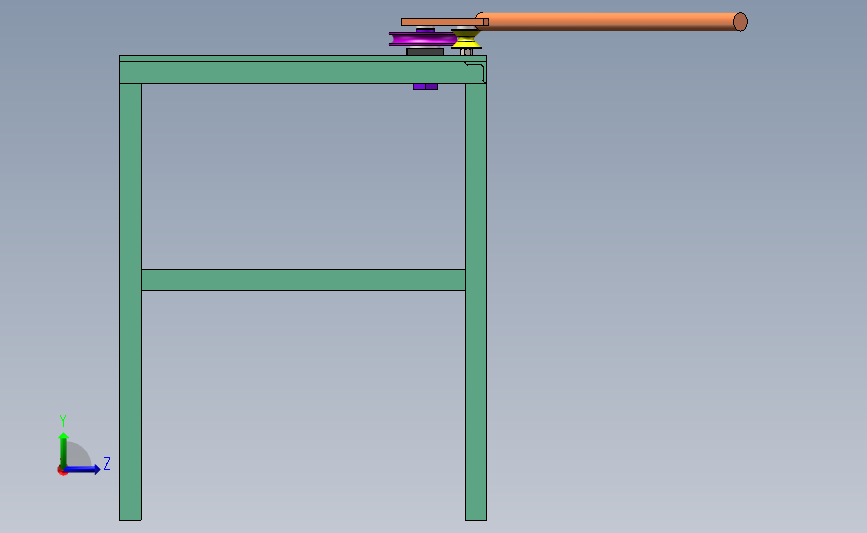This screenshot has height=533, width=867.
Task: Select the purple nut beneath the tabletop
Action: pyautogui.click(x=425, y=87)
